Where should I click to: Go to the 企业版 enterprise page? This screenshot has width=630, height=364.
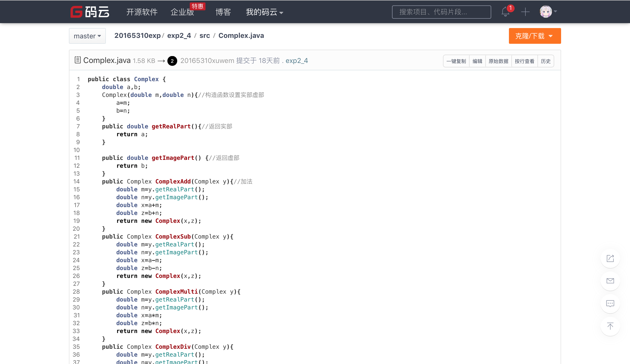click(x=182, y=12)
